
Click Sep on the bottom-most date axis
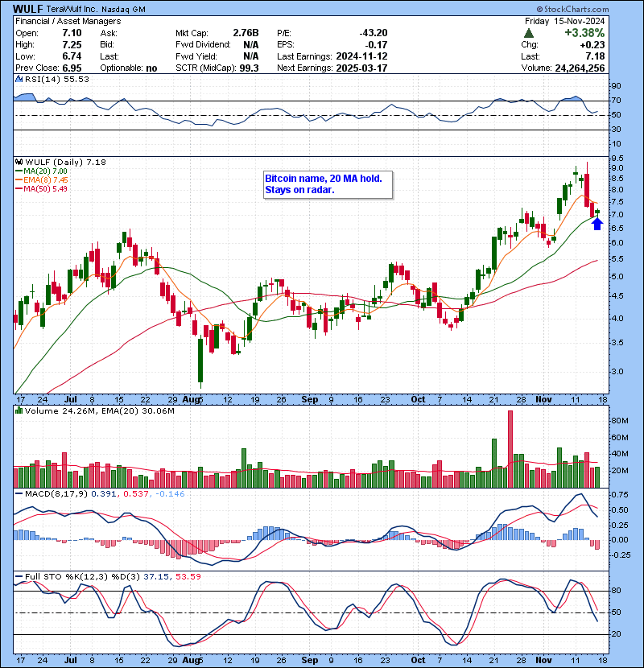pyautogui.click(x=309, y=660)
